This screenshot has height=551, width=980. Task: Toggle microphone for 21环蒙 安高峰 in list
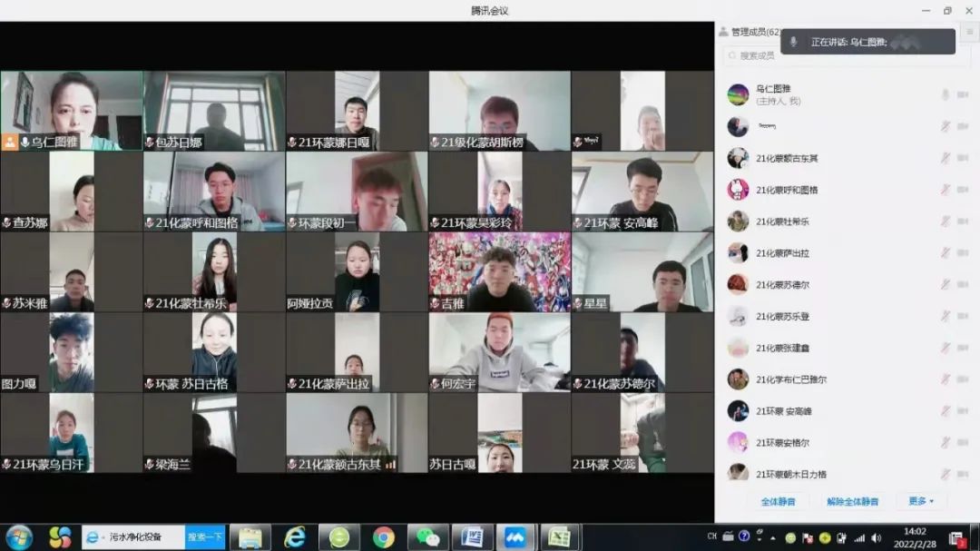coord(945,411)
